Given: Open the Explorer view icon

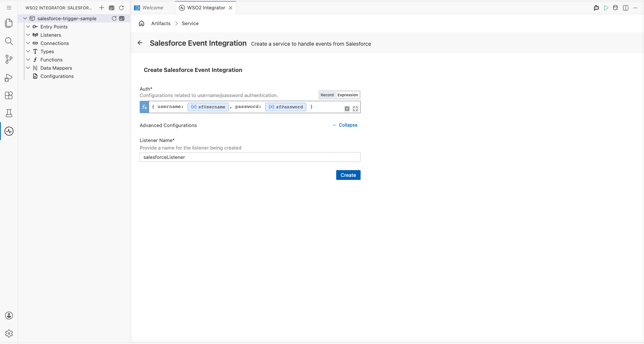Looking at the screenshot, I should pyautogui.click(x=9, y=23).
